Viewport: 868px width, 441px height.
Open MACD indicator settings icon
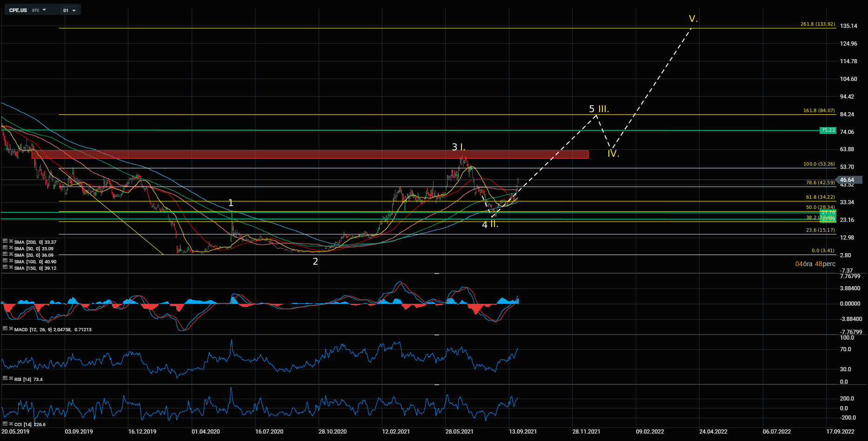pyautogui.click(x=5, y=328)
